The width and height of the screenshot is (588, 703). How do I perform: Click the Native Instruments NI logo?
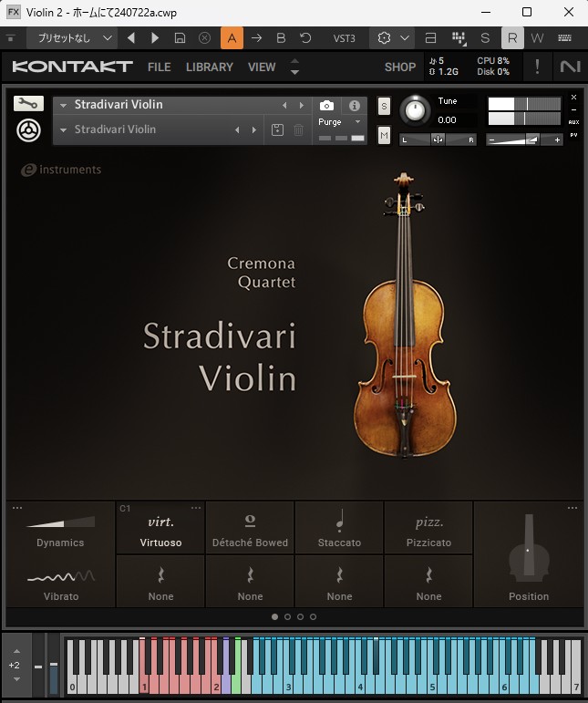570,67
